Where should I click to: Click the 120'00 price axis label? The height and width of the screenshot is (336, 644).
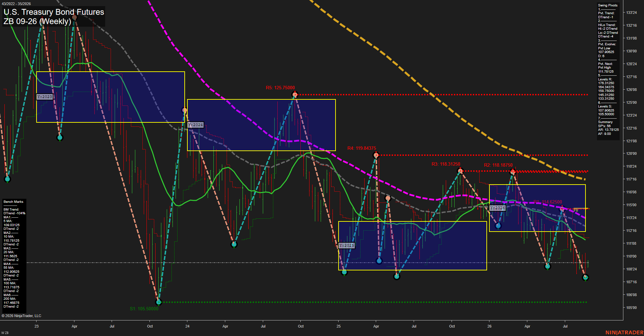[x=631, y=153]
